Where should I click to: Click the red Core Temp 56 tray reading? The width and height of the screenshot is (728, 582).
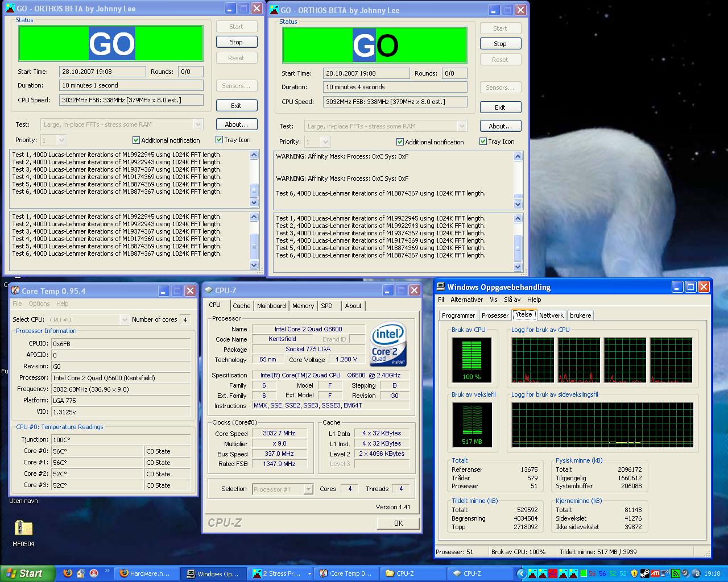tap(592, 573)
